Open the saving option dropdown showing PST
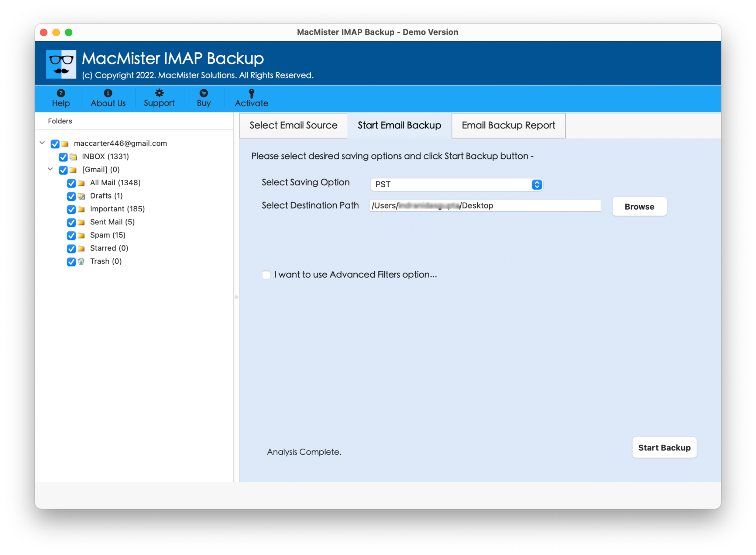Screen dimensions: 756x555 [537, 185]
